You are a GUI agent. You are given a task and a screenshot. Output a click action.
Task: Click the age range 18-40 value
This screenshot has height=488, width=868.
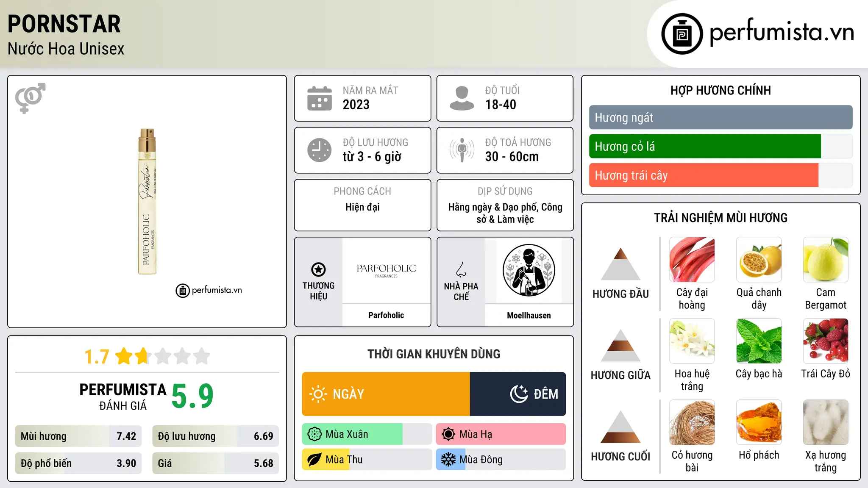pyautogui.click(x=501, y=105)
